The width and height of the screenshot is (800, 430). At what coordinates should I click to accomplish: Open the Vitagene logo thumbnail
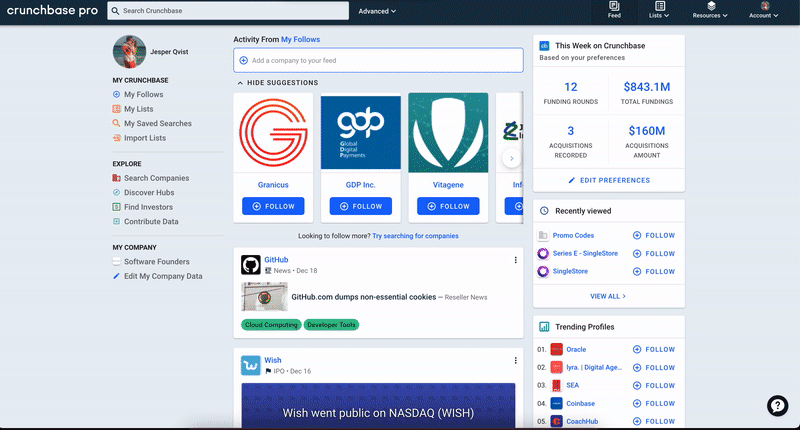448,133
